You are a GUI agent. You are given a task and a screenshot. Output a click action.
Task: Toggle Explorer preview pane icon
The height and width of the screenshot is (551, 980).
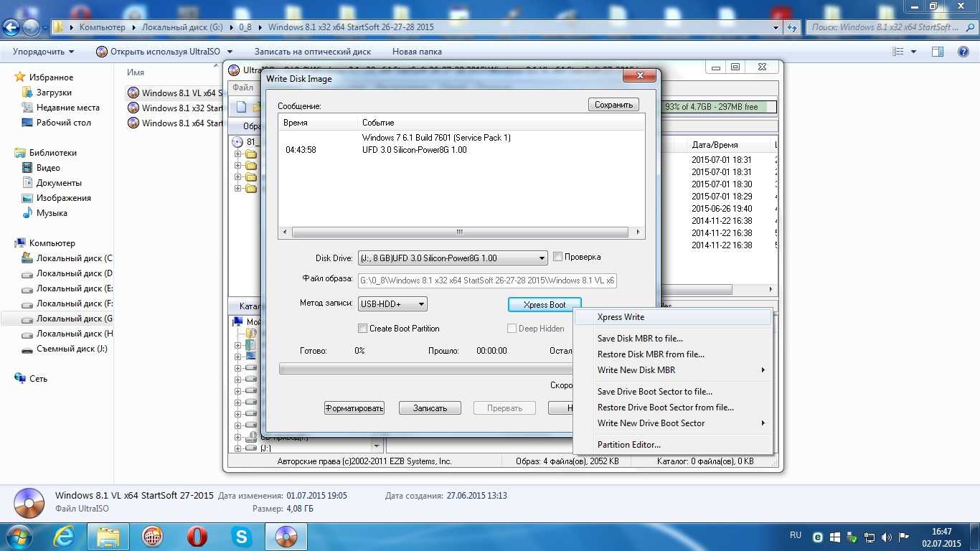pyautogui.click(x=938, y=52)
